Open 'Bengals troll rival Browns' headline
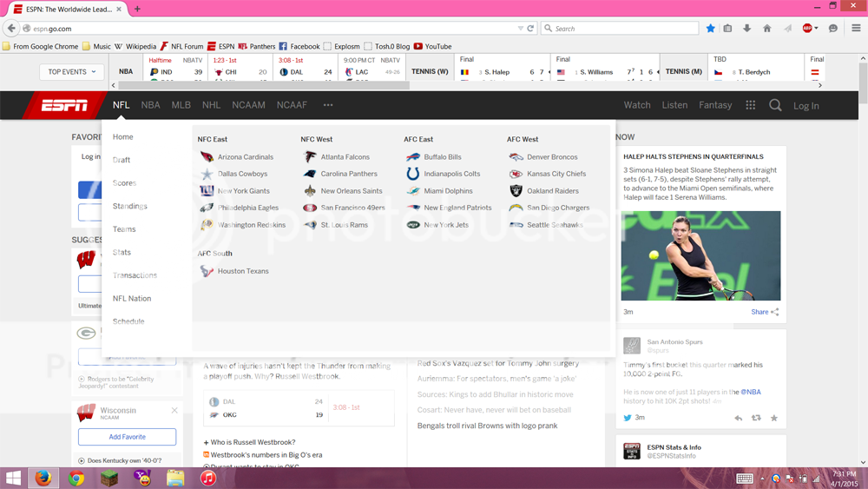868x489 pixels. click(x=487, y=426)
